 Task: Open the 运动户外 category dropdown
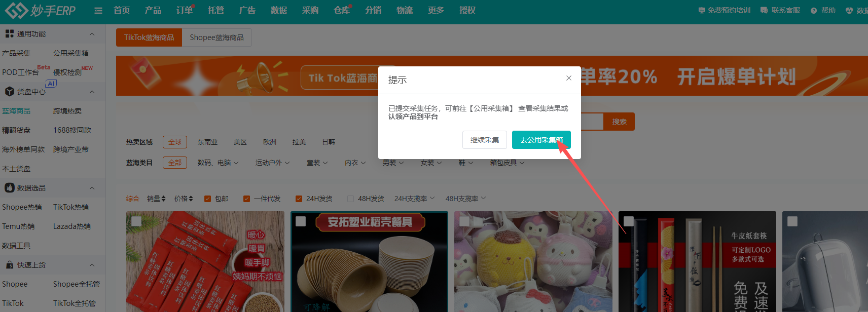(x=273, y=163)
